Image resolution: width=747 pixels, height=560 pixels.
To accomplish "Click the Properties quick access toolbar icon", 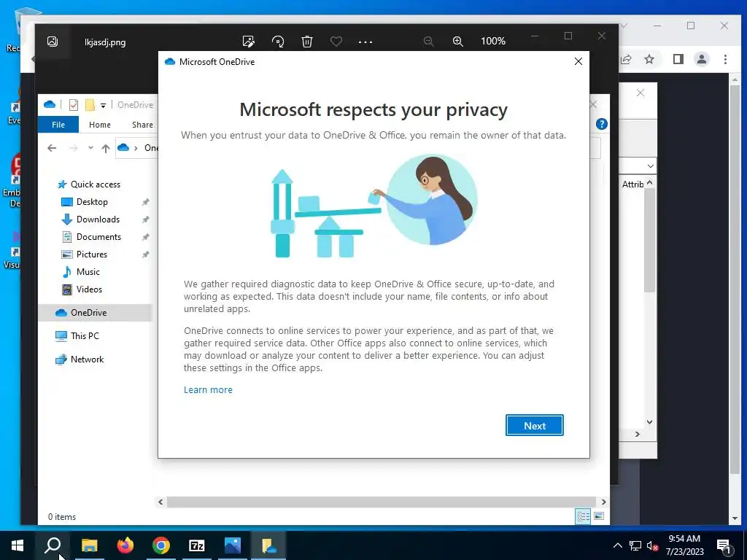I will [x=74, y=105].
